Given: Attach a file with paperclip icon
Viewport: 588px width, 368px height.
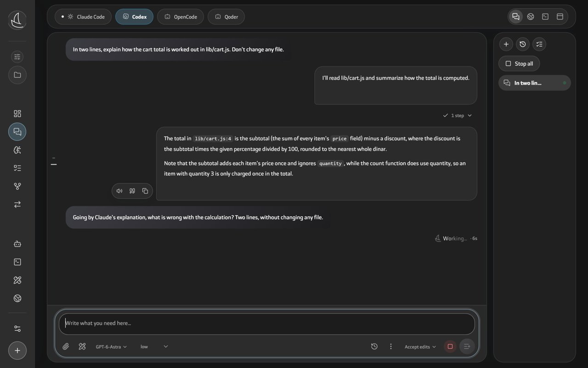Looking at the screenshot, I should 66,346.
